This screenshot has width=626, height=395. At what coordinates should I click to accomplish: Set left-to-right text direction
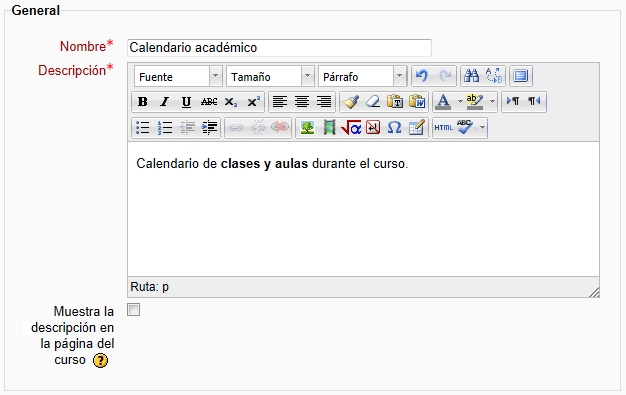513,101
